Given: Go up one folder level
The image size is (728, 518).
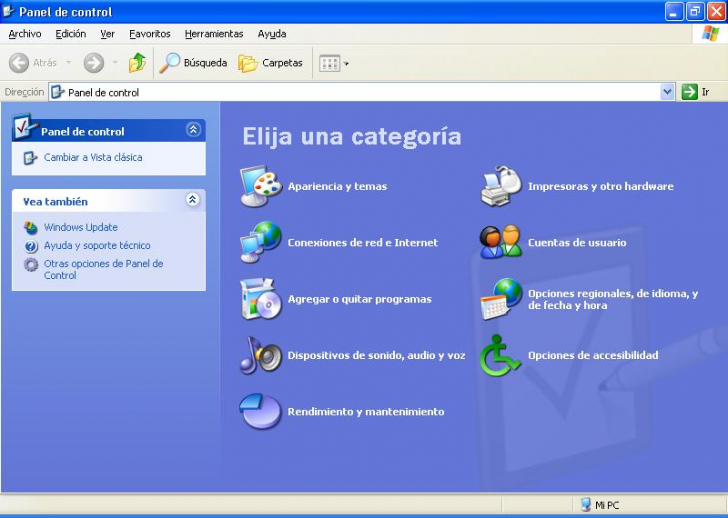Looking at the screenshot, I should [x=137, y=63].
